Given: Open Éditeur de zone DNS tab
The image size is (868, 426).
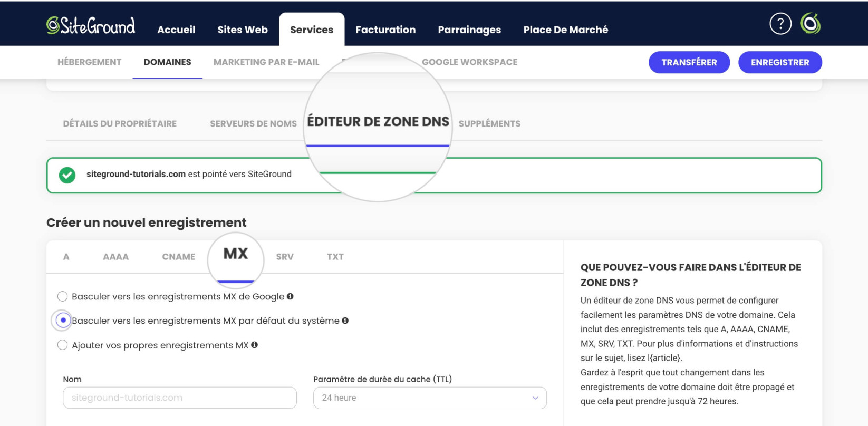Looking at the screenshot, I should point(378,122).
